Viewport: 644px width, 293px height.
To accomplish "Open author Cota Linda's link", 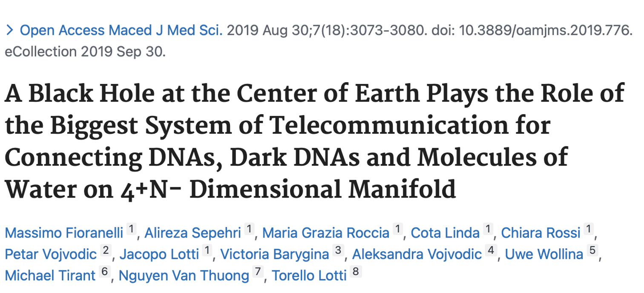I will point(445,233).
